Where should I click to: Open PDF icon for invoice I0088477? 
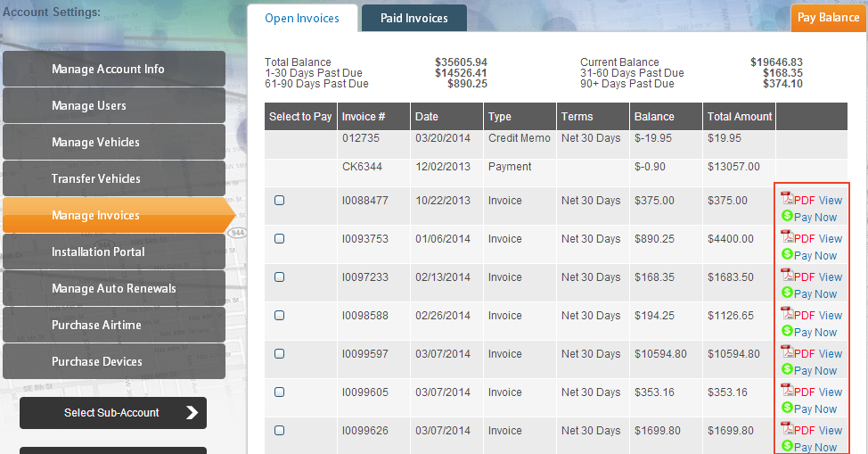tap(787, 198)
